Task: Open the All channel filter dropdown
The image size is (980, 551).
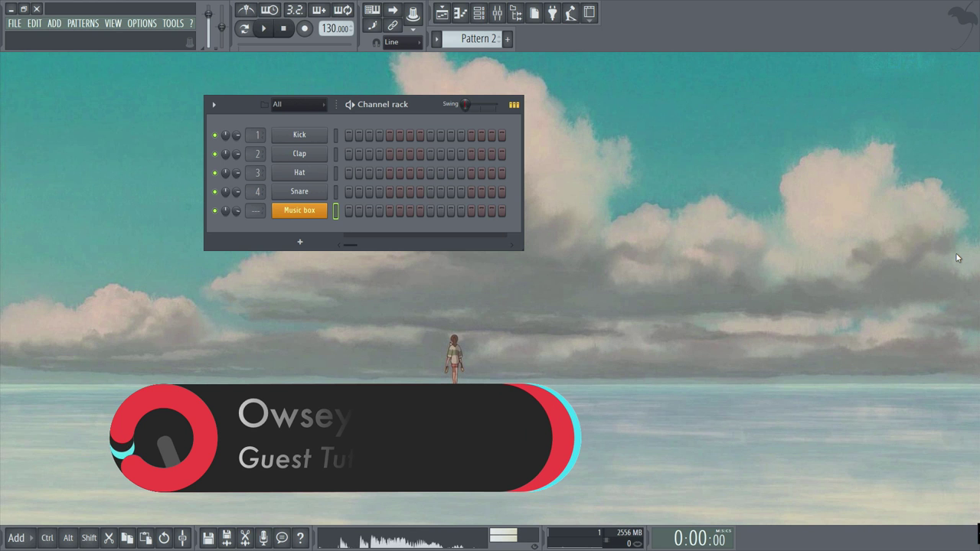Action: tap(299, 105)
